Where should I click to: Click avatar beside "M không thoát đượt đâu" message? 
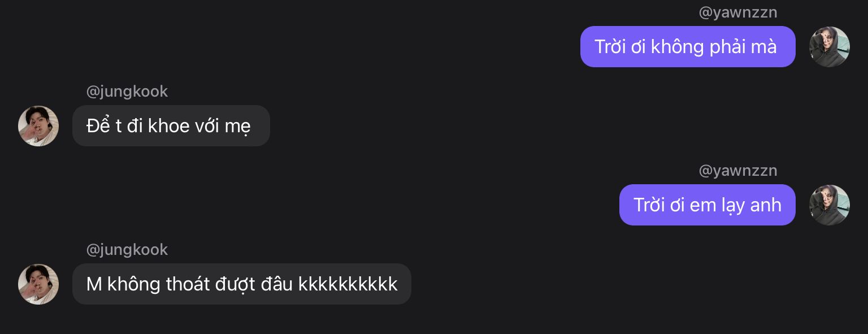tap(38, 284)
